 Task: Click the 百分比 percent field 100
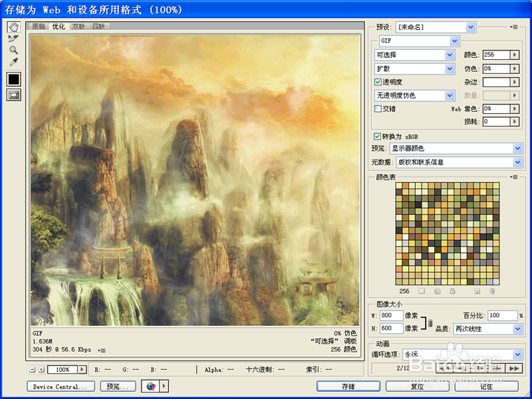pos(503,315)
